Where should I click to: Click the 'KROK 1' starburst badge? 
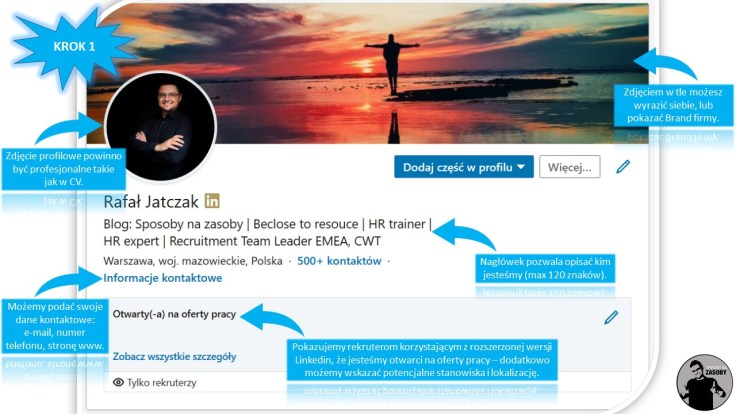pos(74,47)
